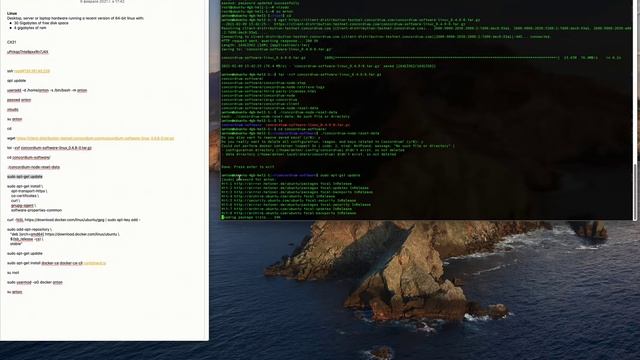Click the "software-properties-common" package line
The height and width of the screenshot is (360, 640).
point(36,210)
